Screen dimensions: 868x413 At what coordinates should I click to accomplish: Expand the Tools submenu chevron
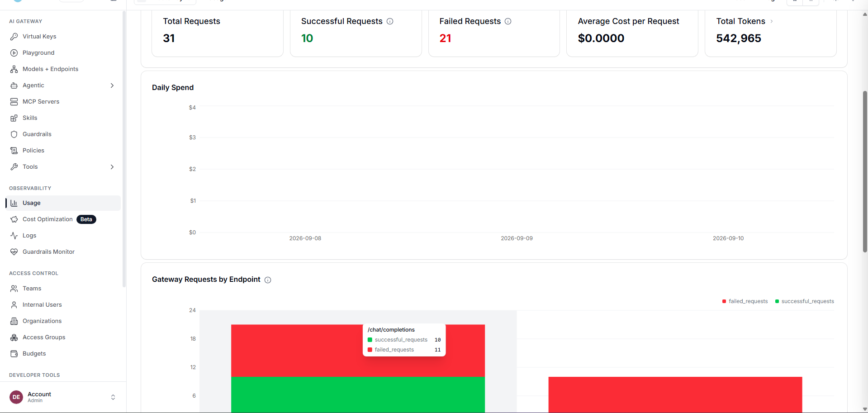[x=112, y=167]
